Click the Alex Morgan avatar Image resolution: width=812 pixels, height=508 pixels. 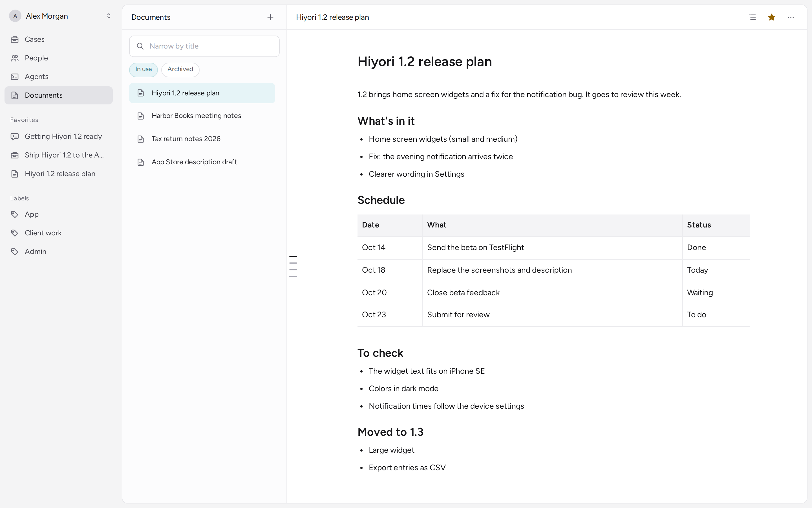pyautogui.click(x=15, y=16)
